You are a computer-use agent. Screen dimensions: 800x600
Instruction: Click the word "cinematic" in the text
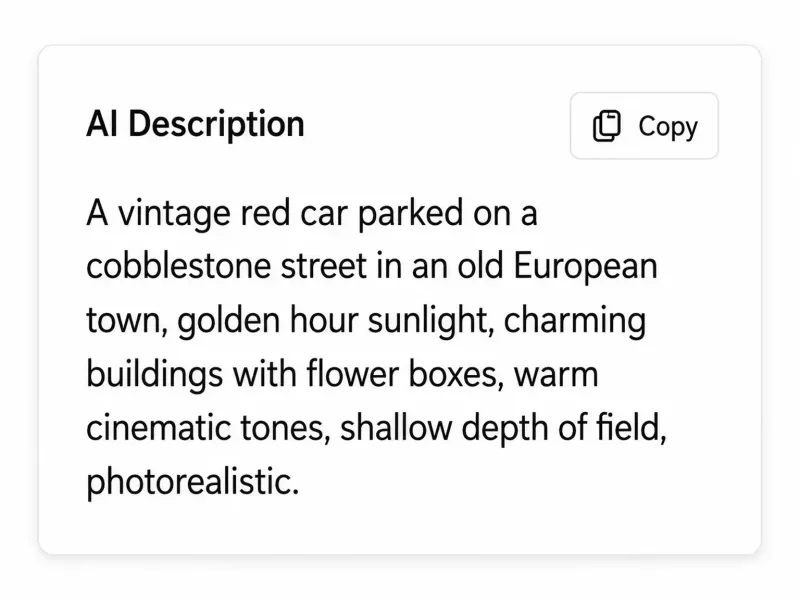click(158, 428)
